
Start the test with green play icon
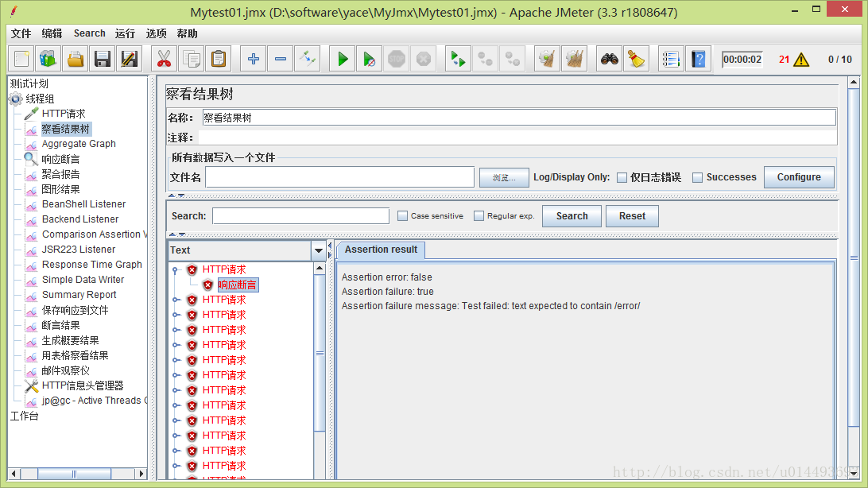tap(343, 59)
